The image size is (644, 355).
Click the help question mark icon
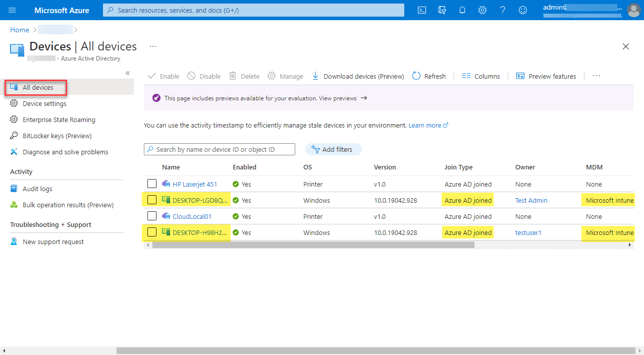pos(503,10)
